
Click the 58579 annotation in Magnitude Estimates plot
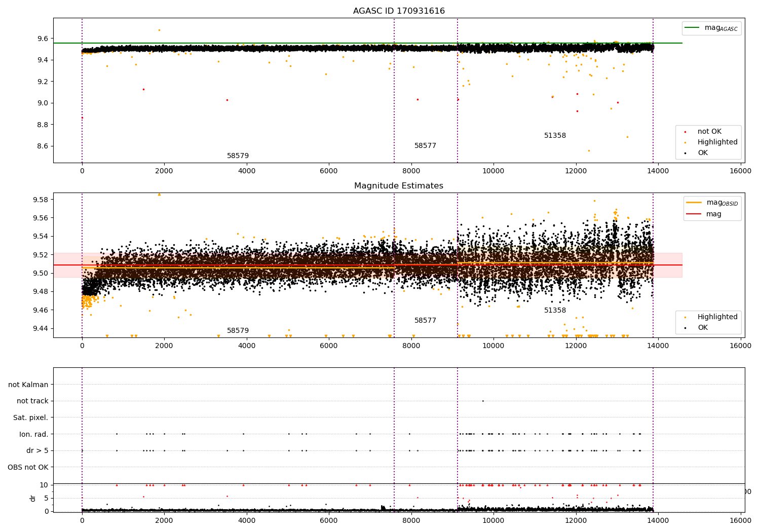(x=238, y=330)
